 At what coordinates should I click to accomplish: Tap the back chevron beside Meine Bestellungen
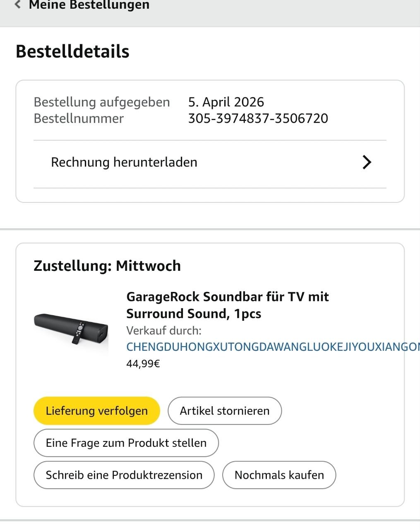[x=17, y=5]
